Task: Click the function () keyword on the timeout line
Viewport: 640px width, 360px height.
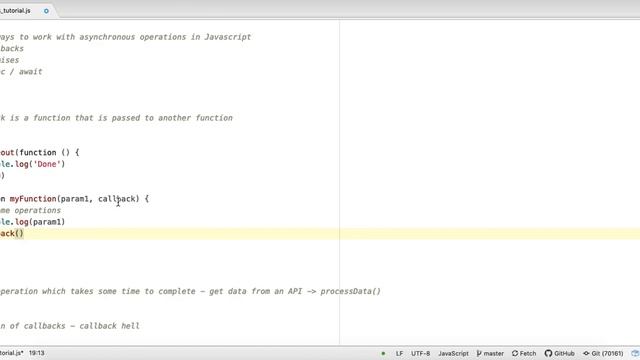Action: tap(44, 153)
